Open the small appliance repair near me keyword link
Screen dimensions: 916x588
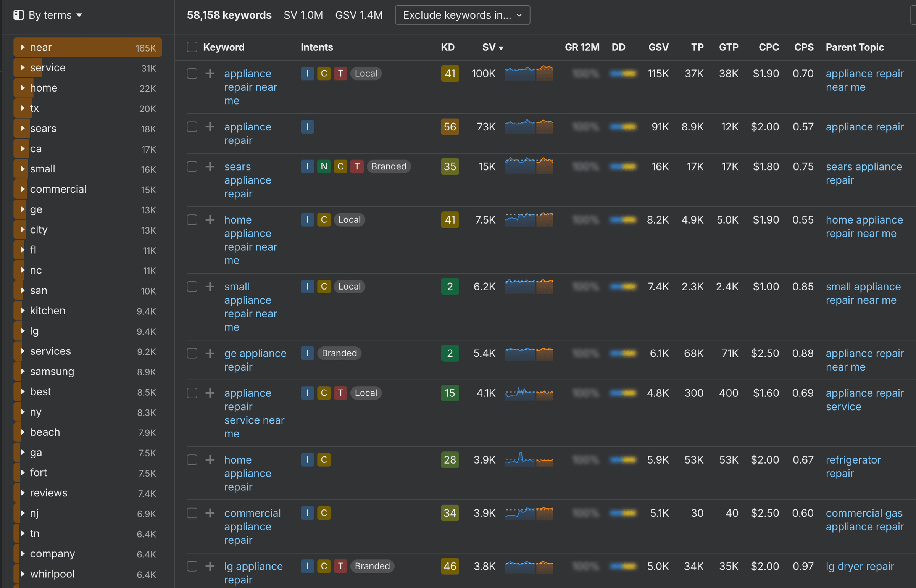[x=250, y=307]
